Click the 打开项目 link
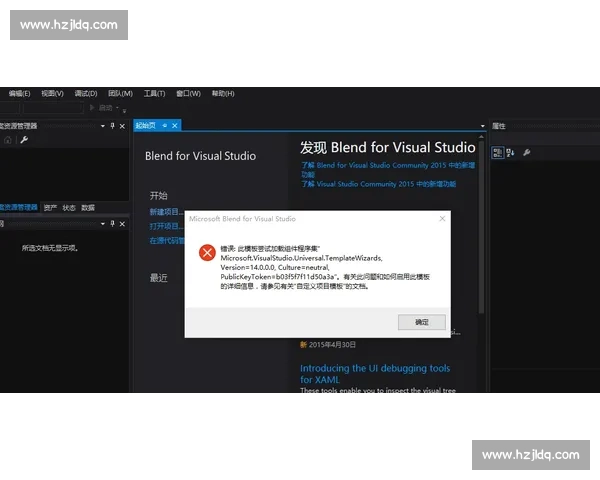Screen dimensions: 600x480 click(x=166, y=226)
